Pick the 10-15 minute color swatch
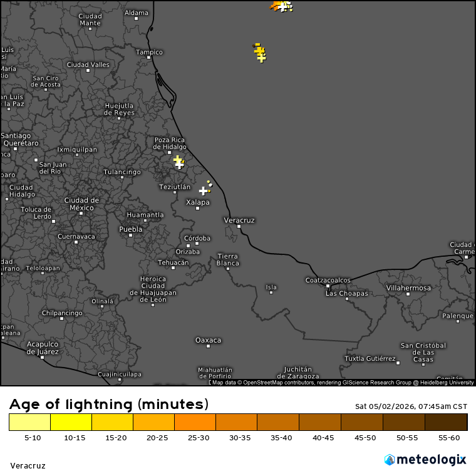Screen dimensions: 476x476 71,422
